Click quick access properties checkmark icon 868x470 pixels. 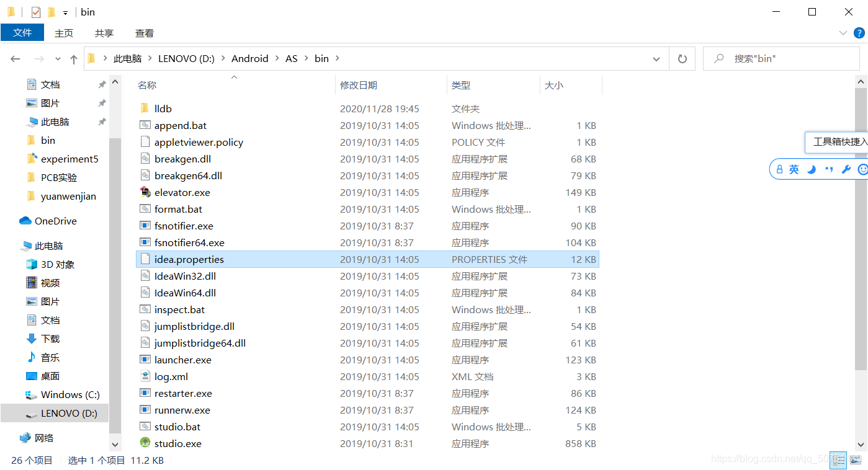[x=36, y=12]
